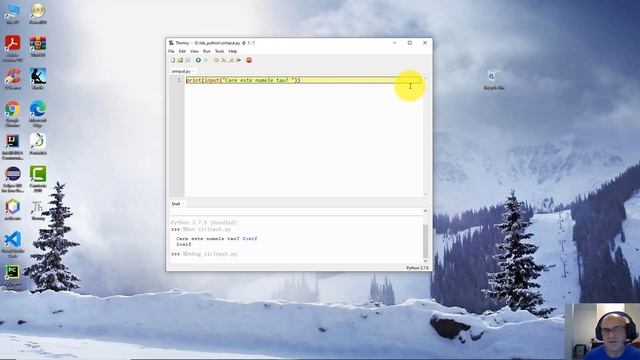This screenshot has width=640, height=360.
Task: Select the This PC desktop icon
Action: click(x=12, y=14)
